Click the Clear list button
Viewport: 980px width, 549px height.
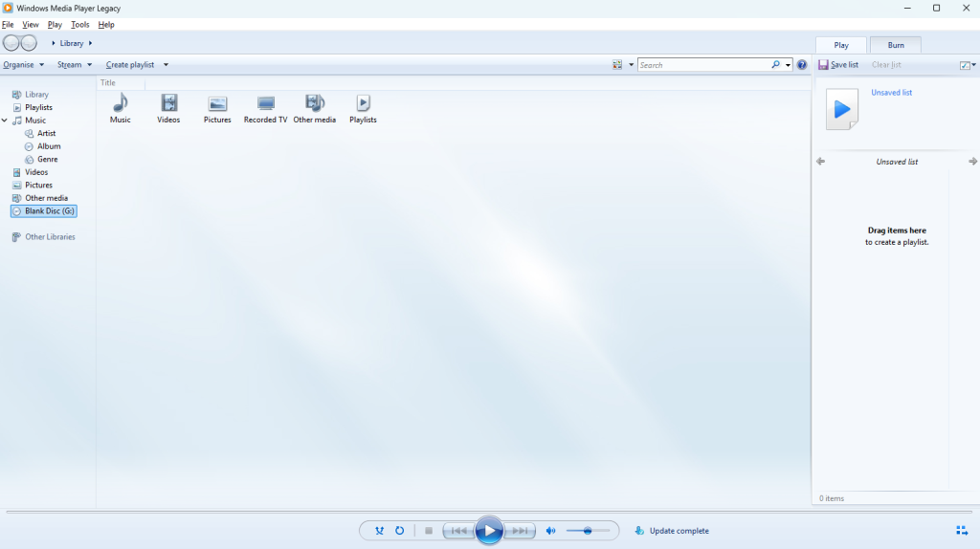click(x=886, y=65)
